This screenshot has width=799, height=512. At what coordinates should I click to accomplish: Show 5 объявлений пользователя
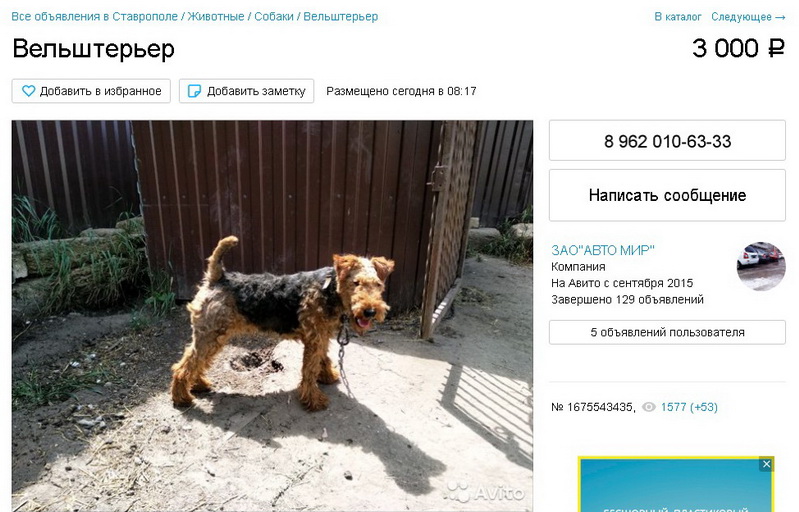point(667,332)
